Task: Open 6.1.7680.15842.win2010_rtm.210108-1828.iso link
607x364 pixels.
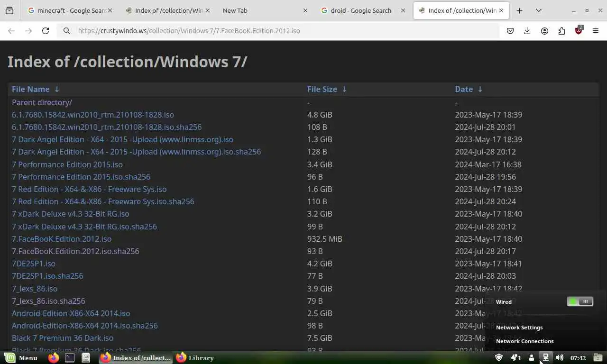Action: (x=93, y=115)
